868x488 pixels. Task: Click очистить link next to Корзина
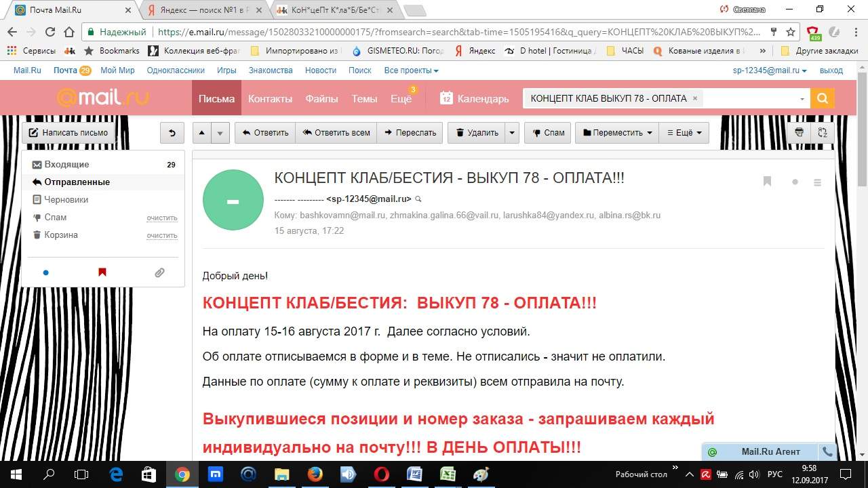[162, 236]
